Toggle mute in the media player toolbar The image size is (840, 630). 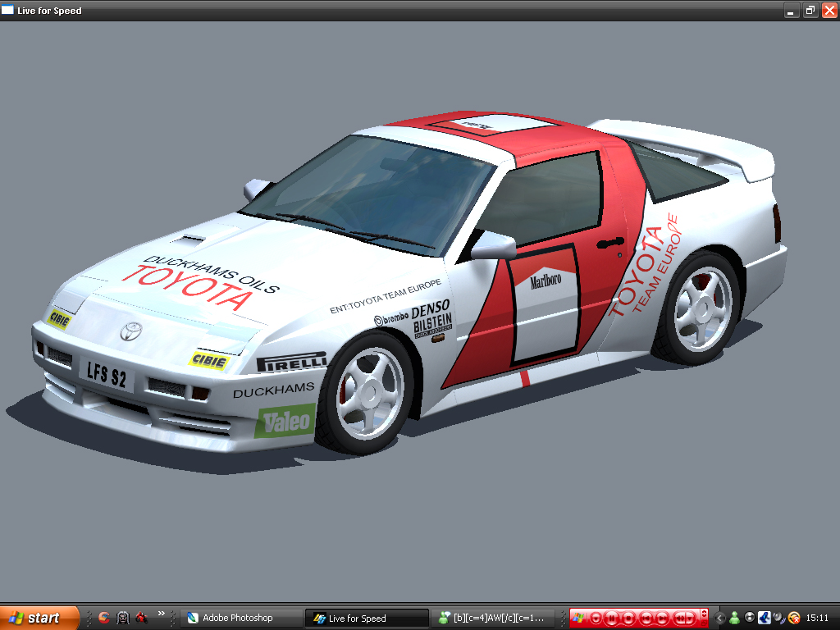680,619
